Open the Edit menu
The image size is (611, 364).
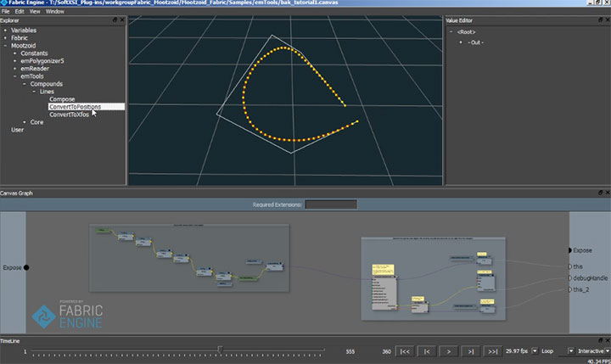[20, 11]
